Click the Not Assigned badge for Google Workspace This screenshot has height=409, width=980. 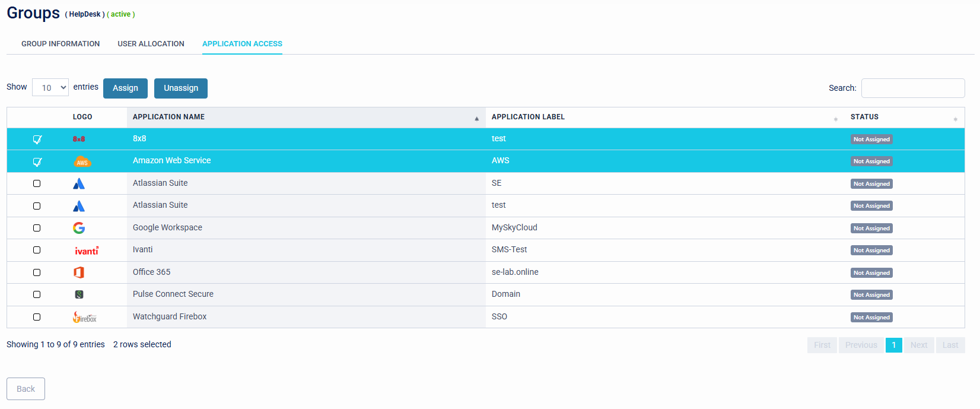coord(871,229)
